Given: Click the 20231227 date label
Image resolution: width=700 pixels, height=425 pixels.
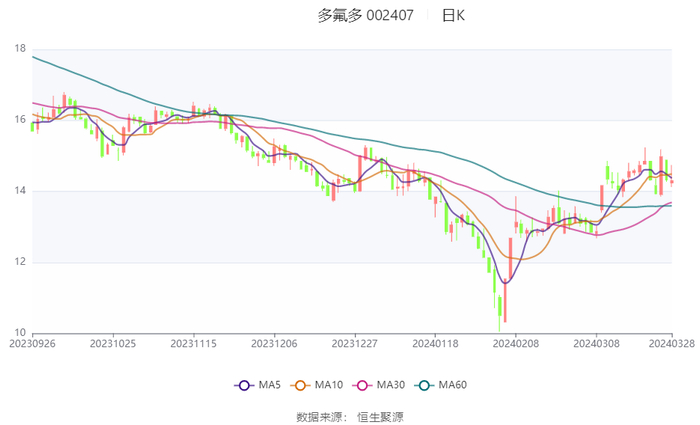Looking at the screenshot, I should click(x=355, y=343).
